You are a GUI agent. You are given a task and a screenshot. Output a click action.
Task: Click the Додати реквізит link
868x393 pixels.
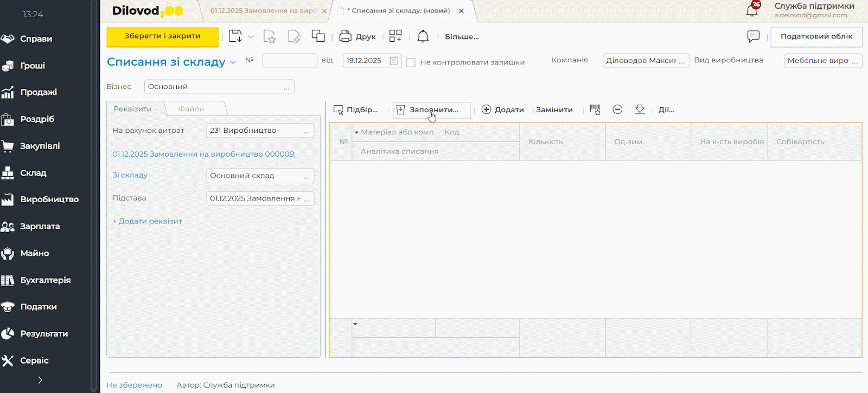point(147,221)
